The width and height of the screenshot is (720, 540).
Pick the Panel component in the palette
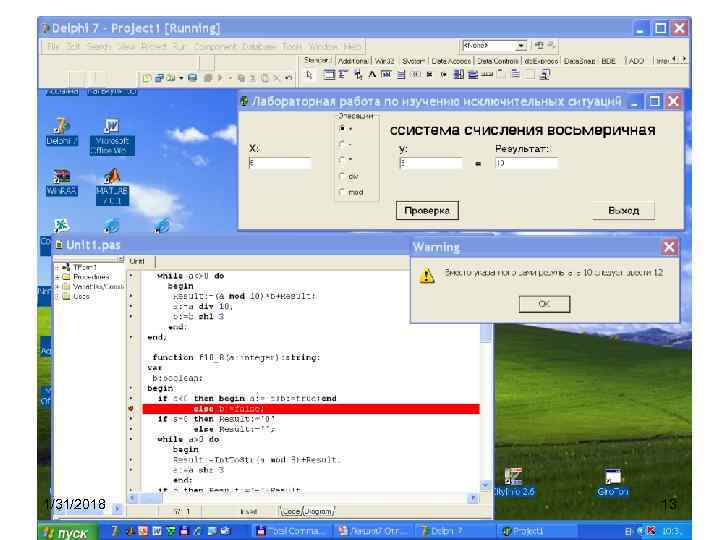tap(530, 74)
